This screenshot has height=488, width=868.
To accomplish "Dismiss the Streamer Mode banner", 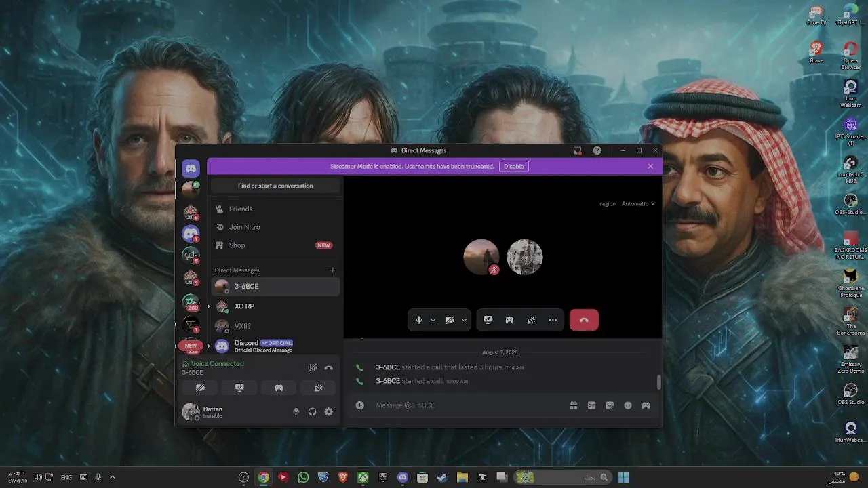I will 650,166.
